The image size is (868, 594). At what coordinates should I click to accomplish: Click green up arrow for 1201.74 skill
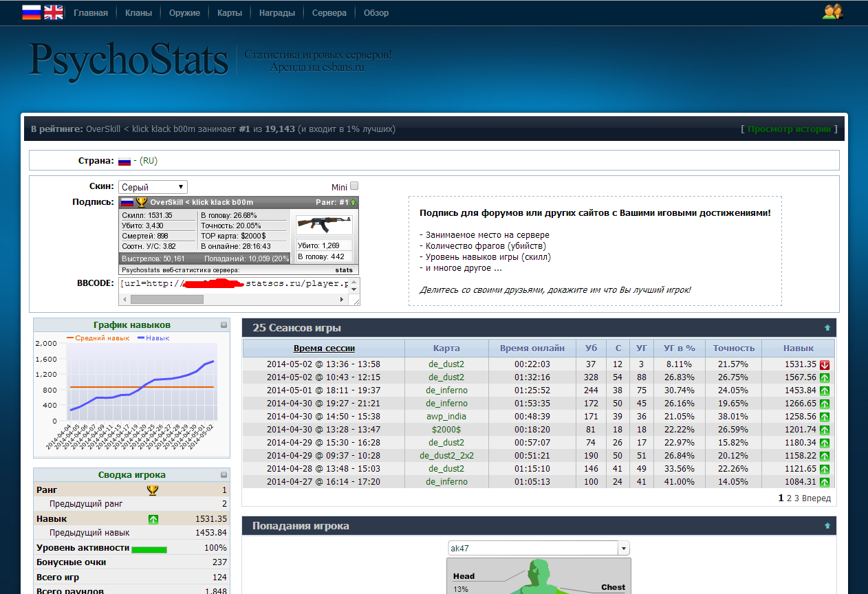pyautogui.click(x=825, y=430)
